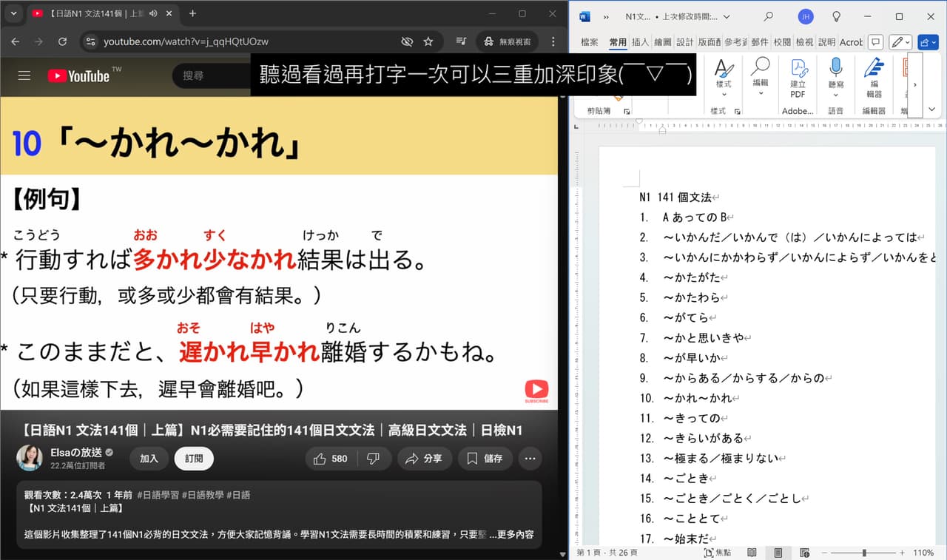Open a new Chrome tab
The height and width of the screenshot is (560, 947).
pos(192,13)
